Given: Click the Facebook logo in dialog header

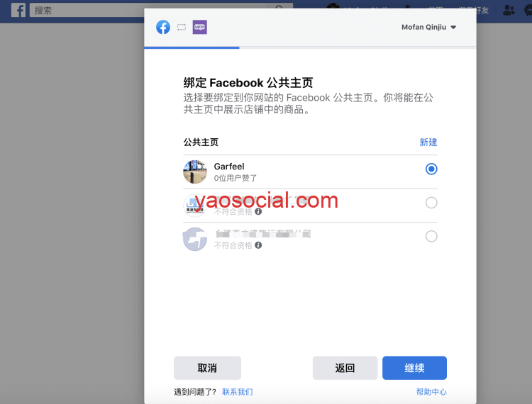Looking at the screenshot, I should point(163,27).
